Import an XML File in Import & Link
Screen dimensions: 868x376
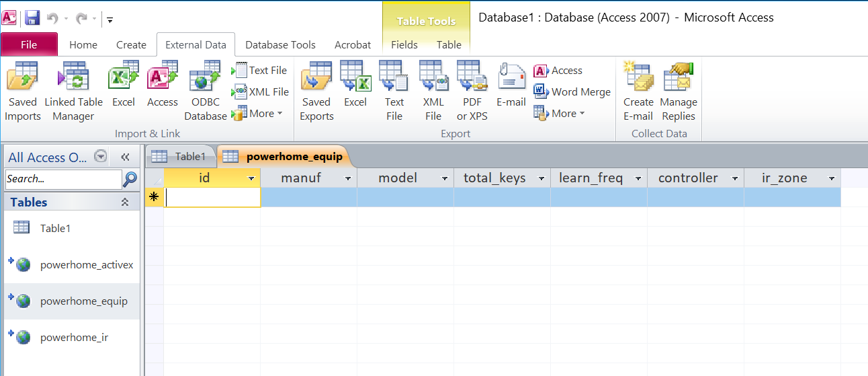[x=260, y=91]
